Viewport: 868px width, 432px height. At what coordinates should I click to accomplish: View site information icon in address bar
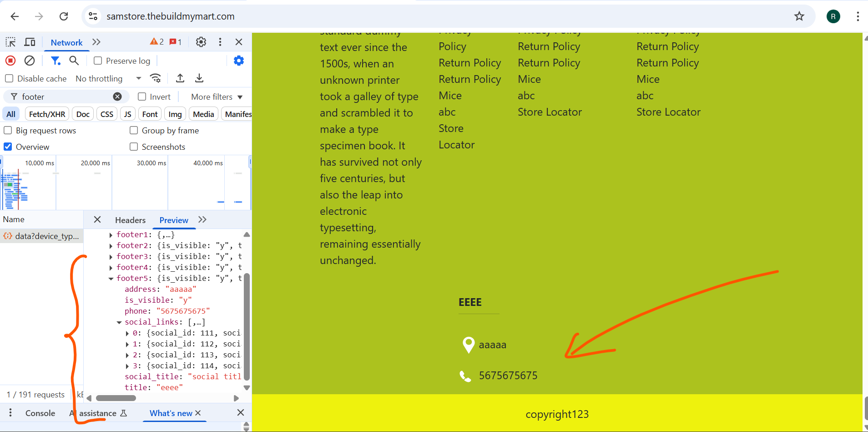(93, 16)
